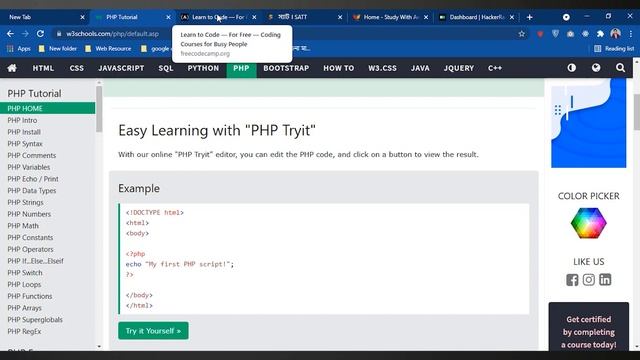Open JAVASCRIPT in top navigation
This screenshot has width=640, height=360.
[x=121, y=68]
